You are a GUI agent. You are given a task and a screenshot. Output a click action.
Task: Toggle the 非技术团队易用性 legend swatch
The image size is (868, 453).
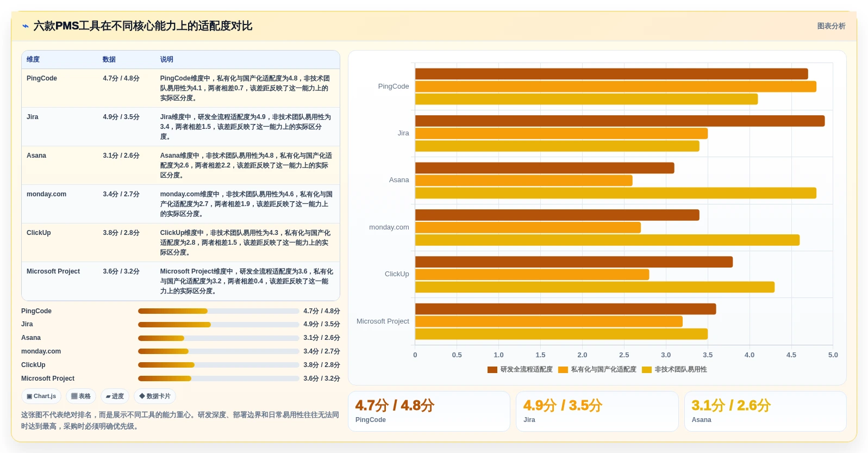coord(647,370)
